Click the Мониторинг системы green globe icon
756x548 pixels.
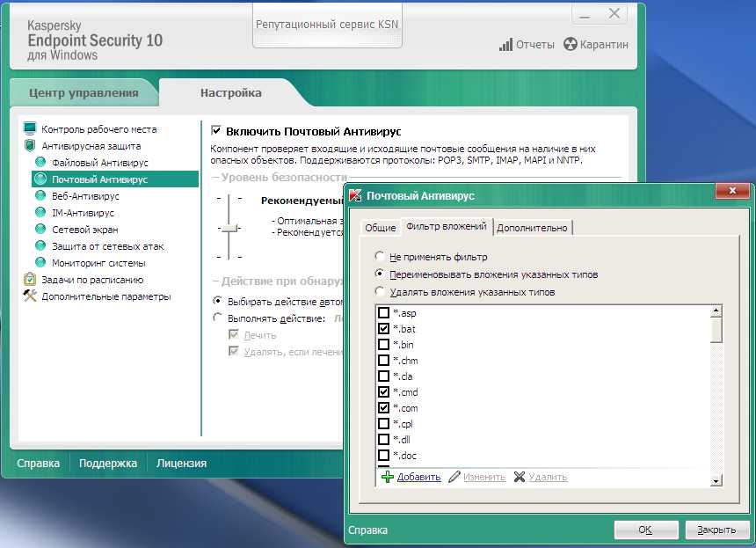(x=41, y=263)
